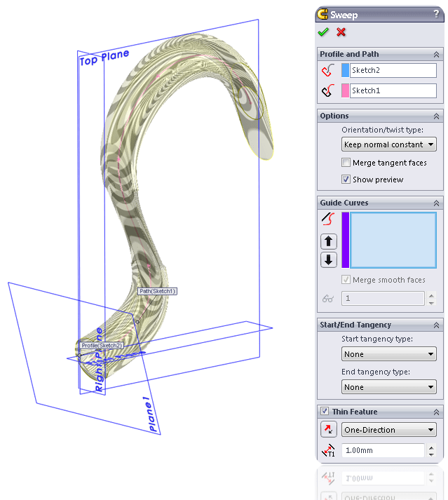The image size is (448, 500).
Task: Click the show sections glasses icon
Action: (x=328, y=299)
